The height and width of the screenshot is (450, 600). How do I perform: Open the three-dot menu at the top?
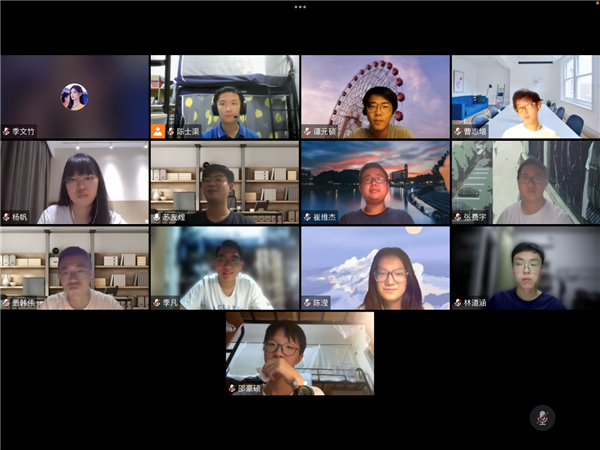coord(300,6)
